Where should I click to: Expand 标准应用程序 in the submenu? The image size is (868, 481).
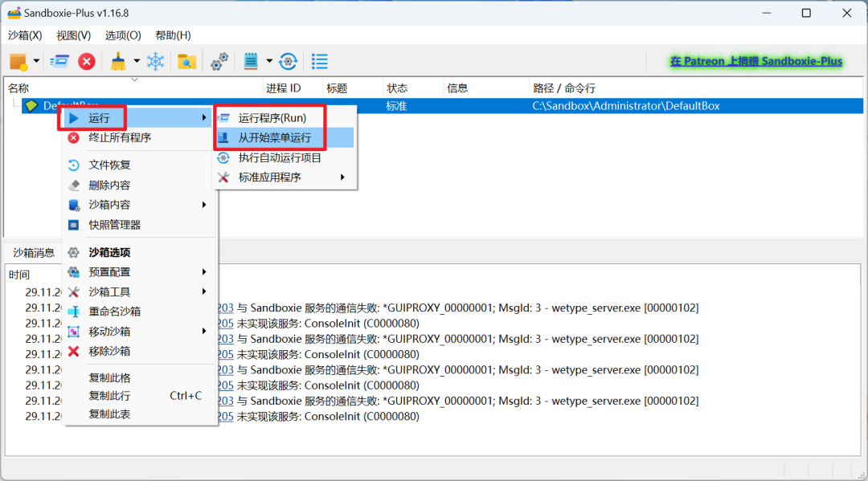pos(285,177)
